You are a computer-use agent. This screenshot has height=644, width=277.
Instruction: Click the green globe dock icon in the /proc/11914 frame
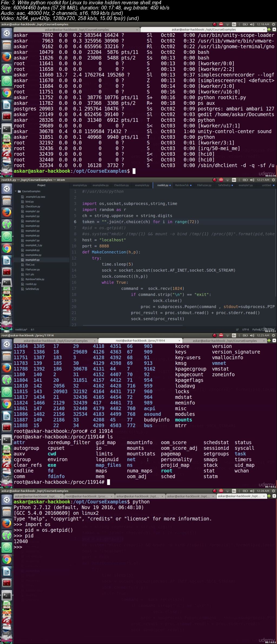coord(6,380)
